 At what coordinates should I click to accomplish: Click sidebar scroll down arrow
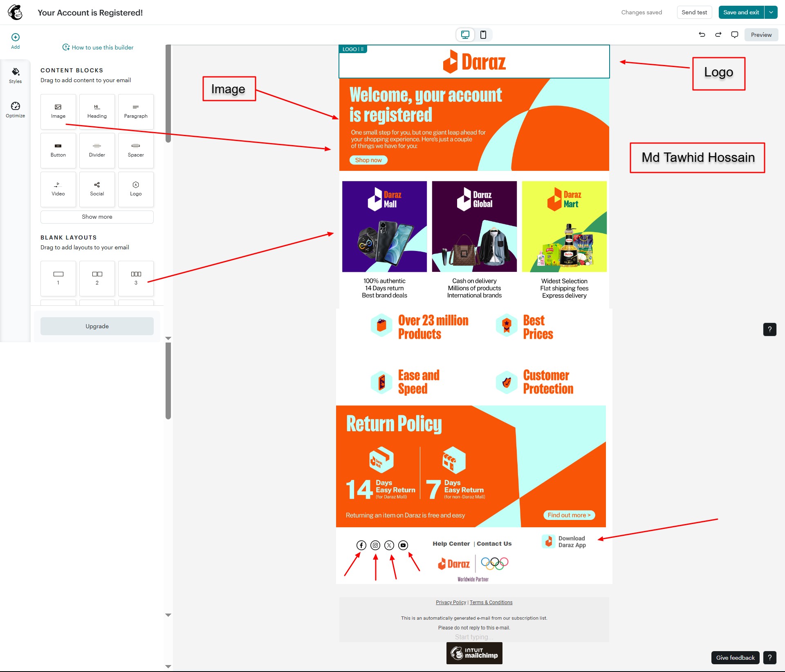pos(168,338)
